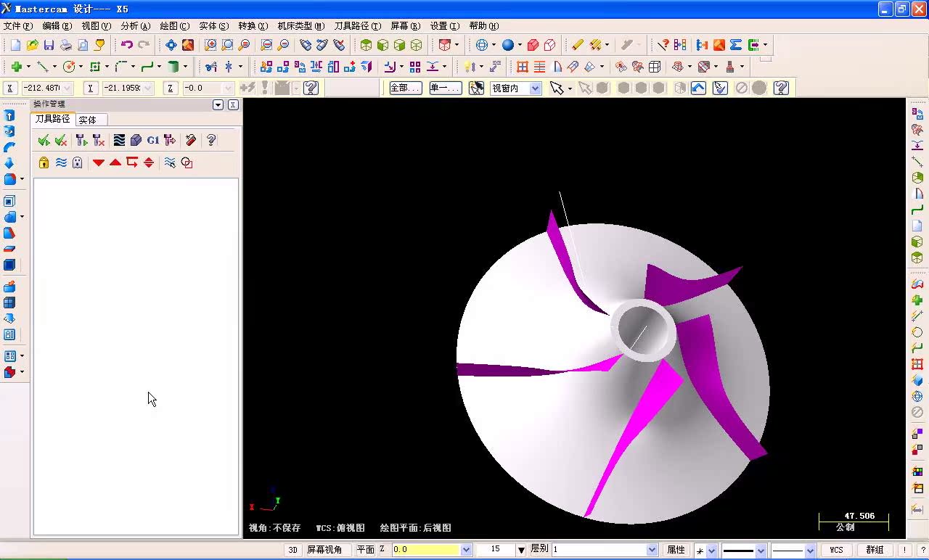This screenshot has width=929, height=560.
Task: Toggle associative geometry display icon
Action: tap(187, 162)
